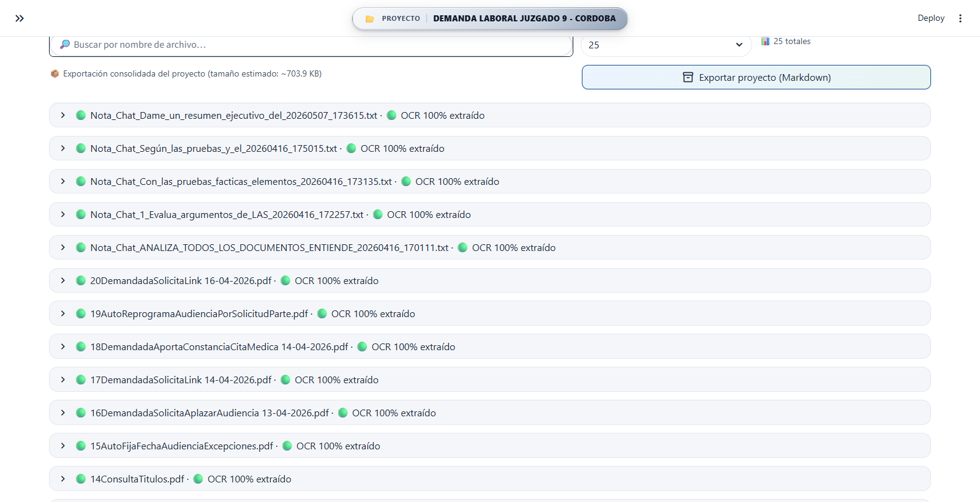Click green status dot before 15AutoFijaFechaAudiencia
Screen dimensions: 980x502
pos(81,446)
